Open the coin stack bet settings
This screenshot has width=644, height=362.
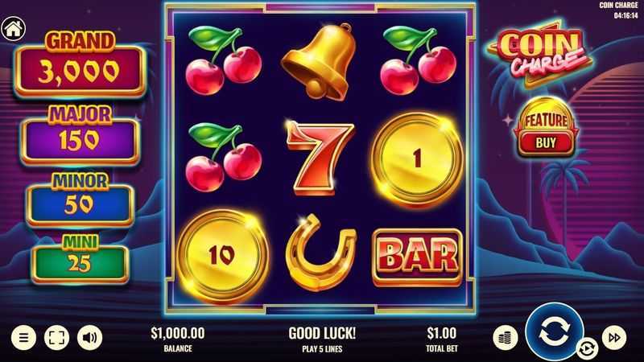(x=506, y=338)
